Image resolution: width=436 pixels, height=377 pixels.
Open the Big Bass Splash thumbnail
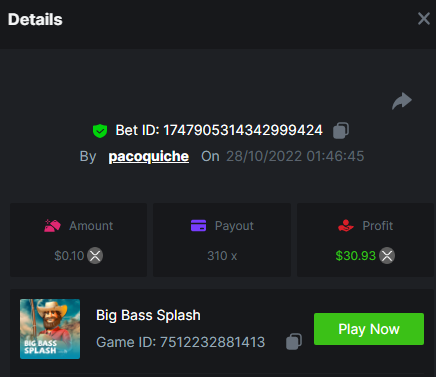(x=50, y=329)
